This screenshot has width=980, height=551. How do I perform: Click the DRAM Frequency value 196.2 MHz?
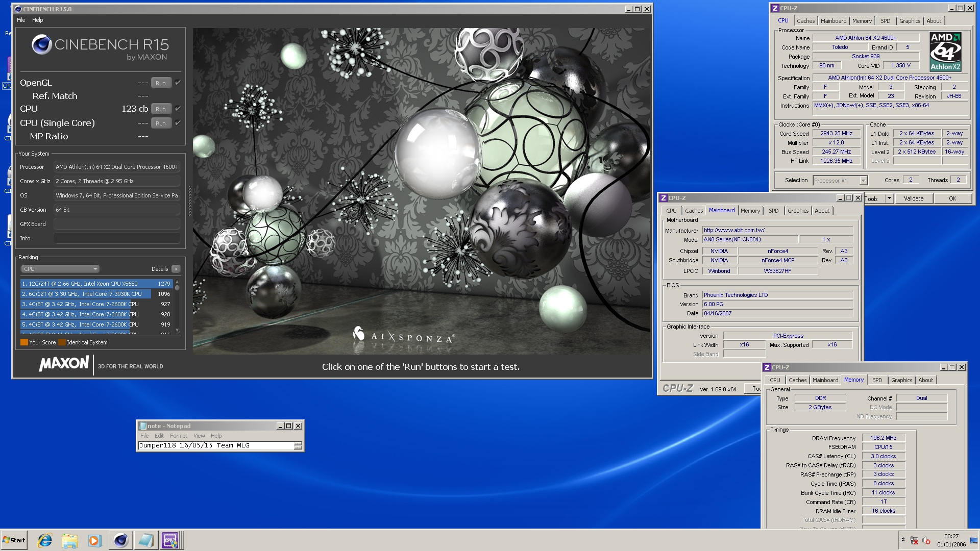[884, 438]
